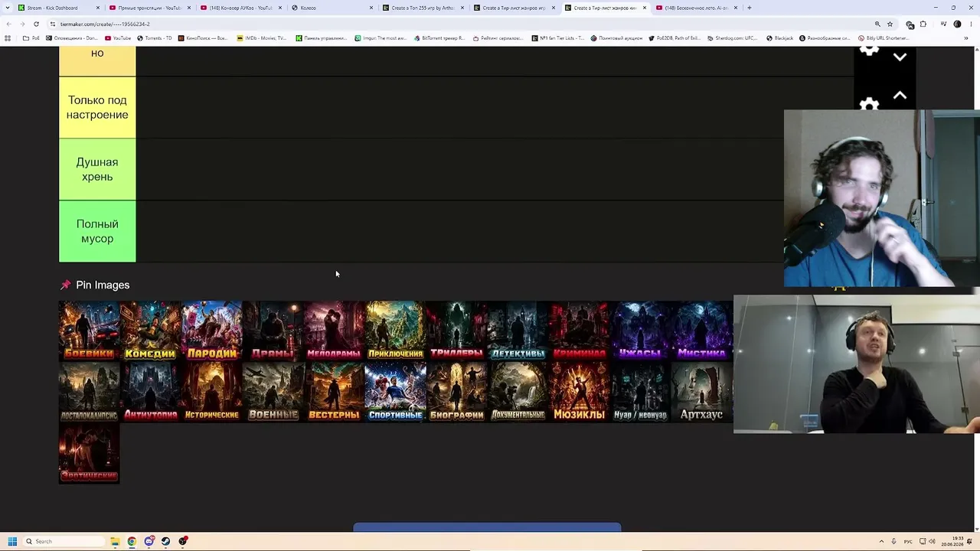Viewport: 980px width, 551px height.
Task: Switch to the Колесо tab
Action: [332, 8]
